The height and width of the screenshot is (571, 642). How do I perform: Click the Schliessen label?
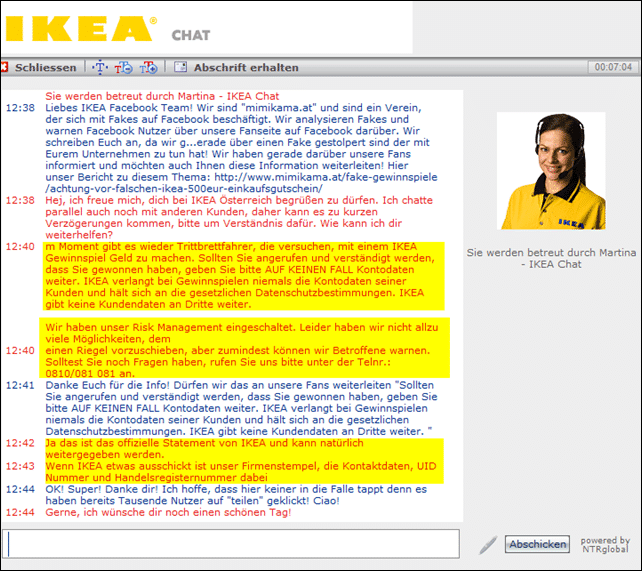click(x=45, y=68)
